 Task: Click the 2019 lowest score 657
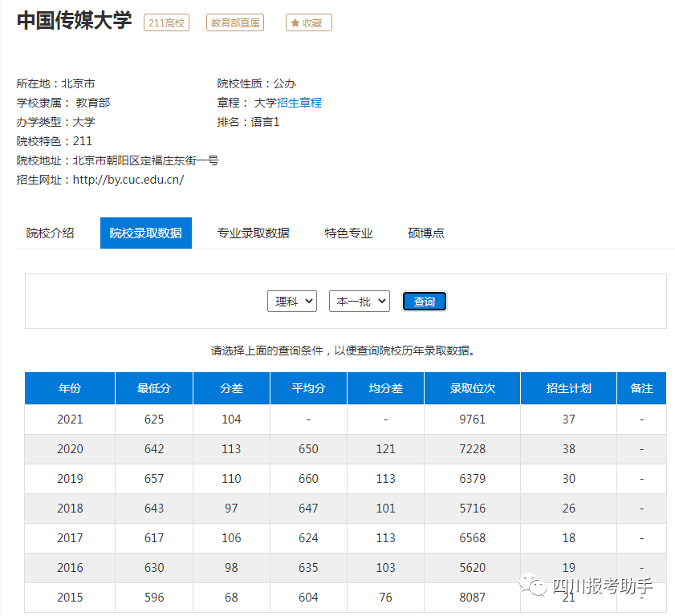point(154,479)
